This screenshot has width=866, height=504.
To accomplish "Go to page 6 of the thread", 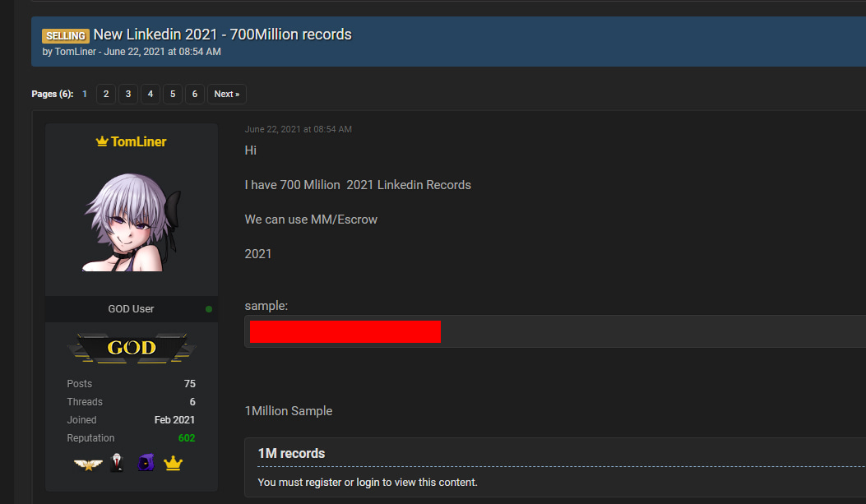I will [x=194, y=94].
